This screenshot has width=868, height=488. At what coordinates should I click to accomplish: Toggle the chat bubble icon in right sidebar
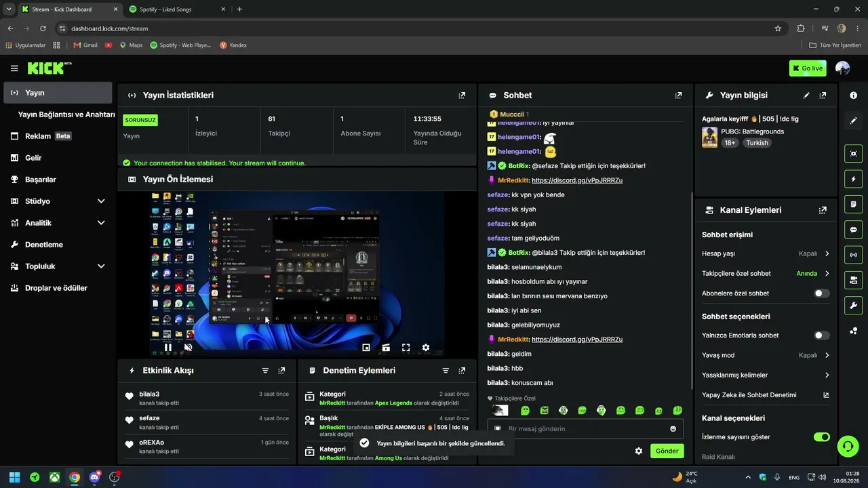pos(853,230)
